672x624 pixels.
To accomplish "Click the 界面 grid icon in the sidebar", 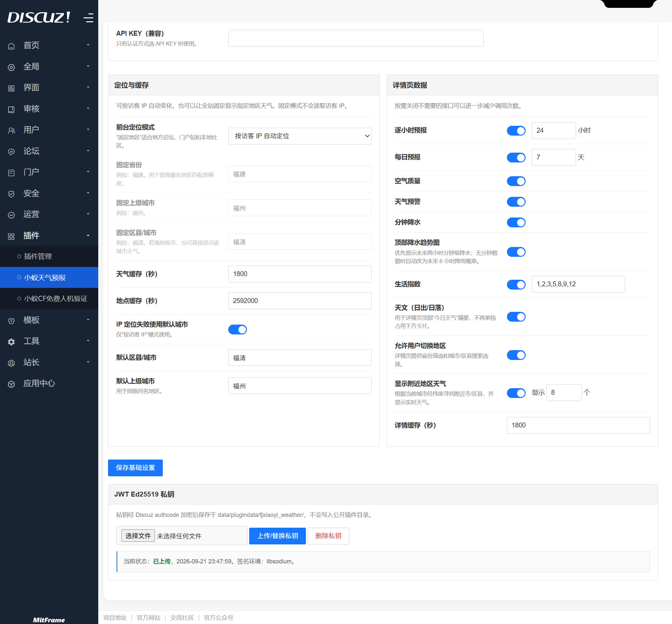I will coord(11,88).
